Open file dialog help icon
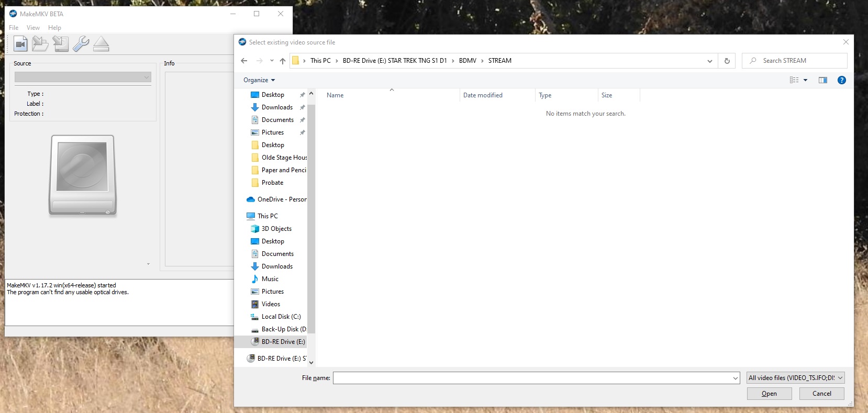868x413 pixels. pos(842,80)
